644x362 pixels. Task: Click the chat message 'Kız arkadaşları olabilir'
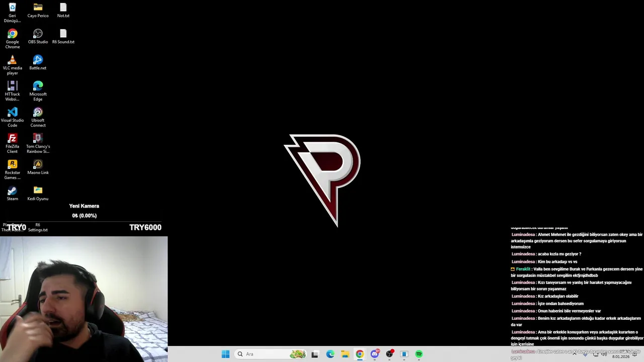pyautogui.click(x=558, y=297)
